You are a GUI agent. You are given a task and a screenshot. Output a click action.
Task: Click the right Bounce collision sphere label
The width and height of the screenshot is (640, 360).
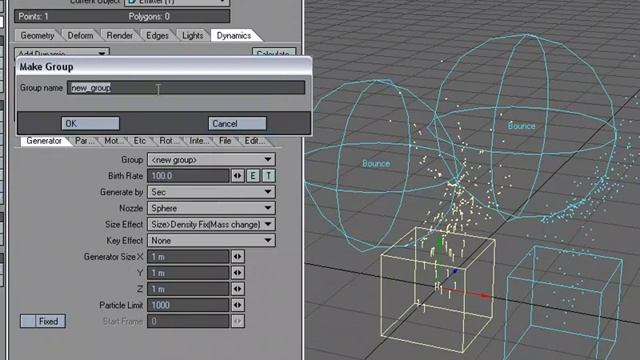click(522, 126)
